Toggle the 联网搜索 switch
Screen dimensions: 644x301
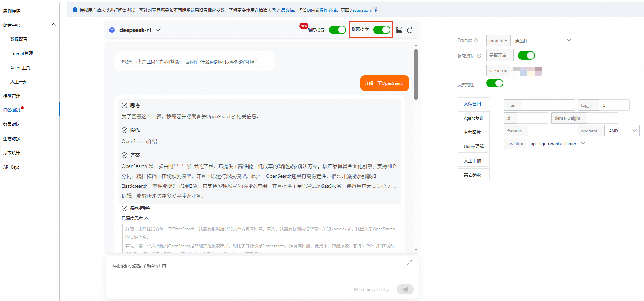(382, 30)
